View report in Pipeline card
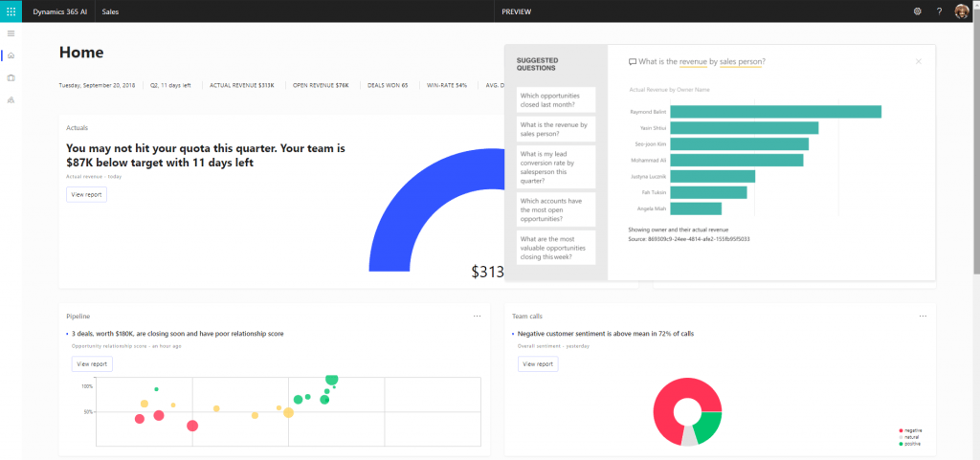Viewport: 980px width, 460px height. click(x=92, y=363)
